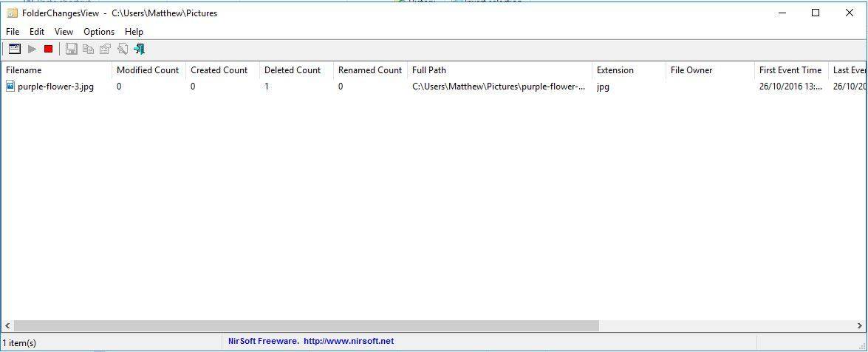
Task: Click the First Event Time 26/10/2016 cell
Action: point(790,87)
